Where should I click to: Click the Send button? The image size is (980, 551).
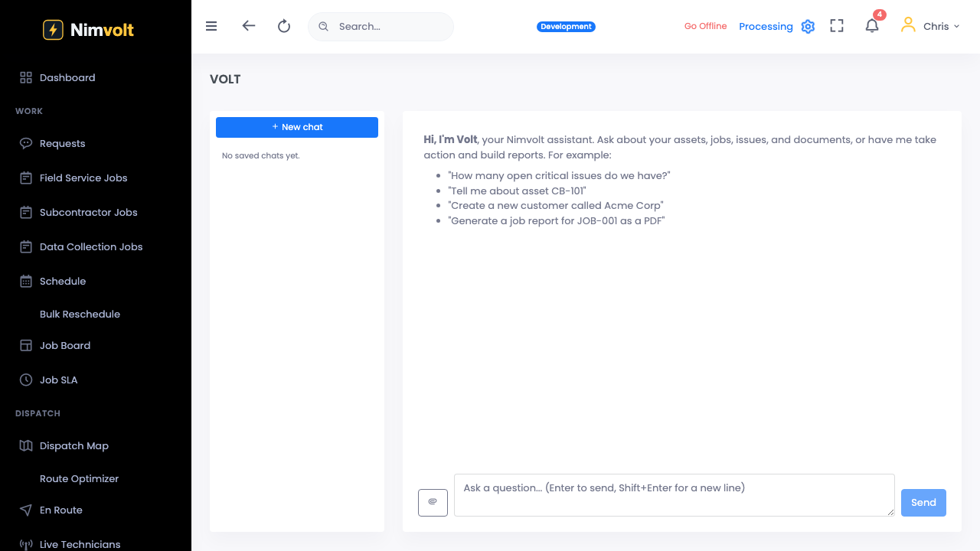point(923,502)
